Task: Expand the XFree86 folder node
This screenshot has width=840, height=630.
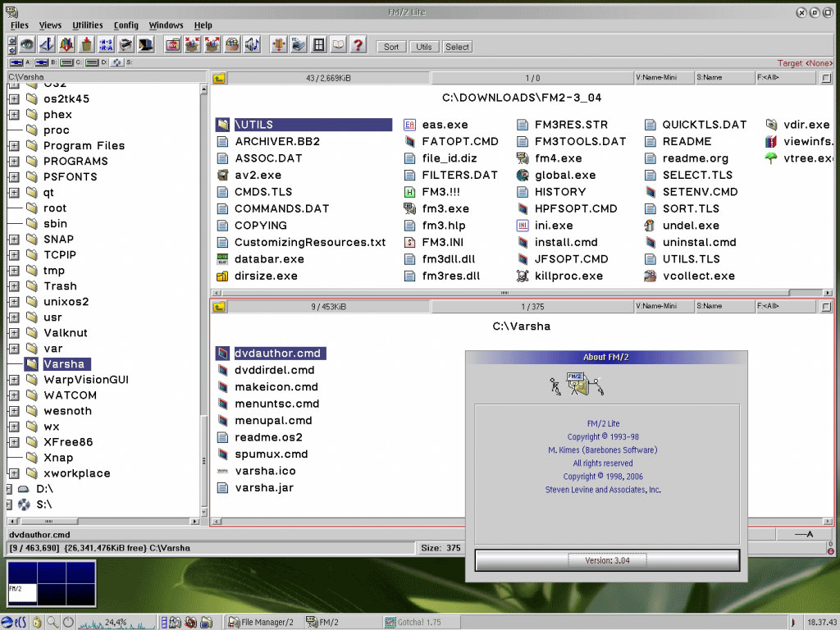Action: 14,442
